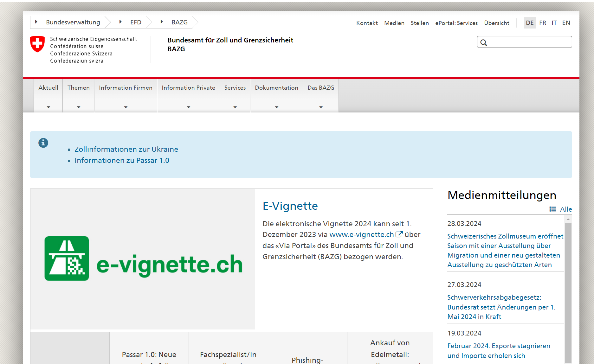This screenshot has height=364, width=594.
Task: Select the Phishing- carousel tab
Action: pyautogui.click(x=307, y=348)
